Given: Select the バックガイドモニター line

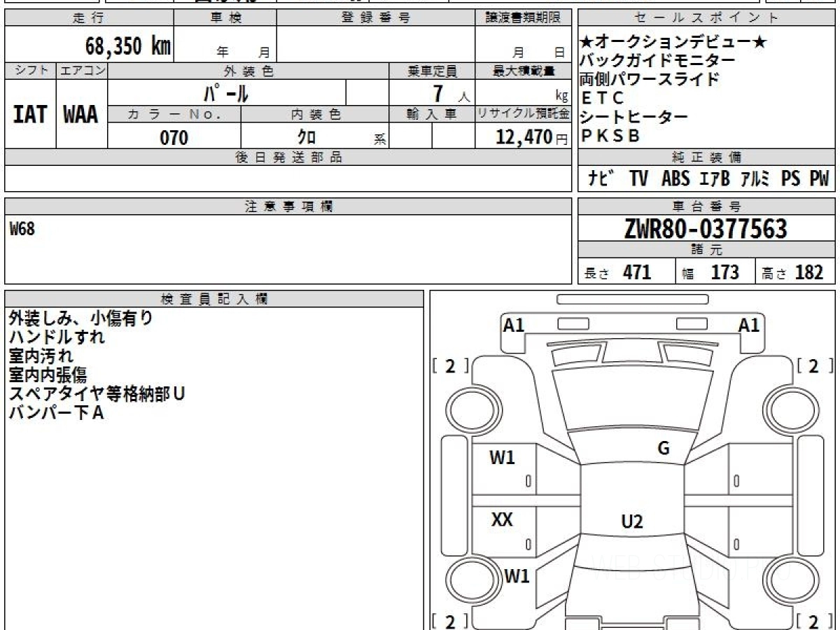Looking at the screenshot, I should 658,61.
